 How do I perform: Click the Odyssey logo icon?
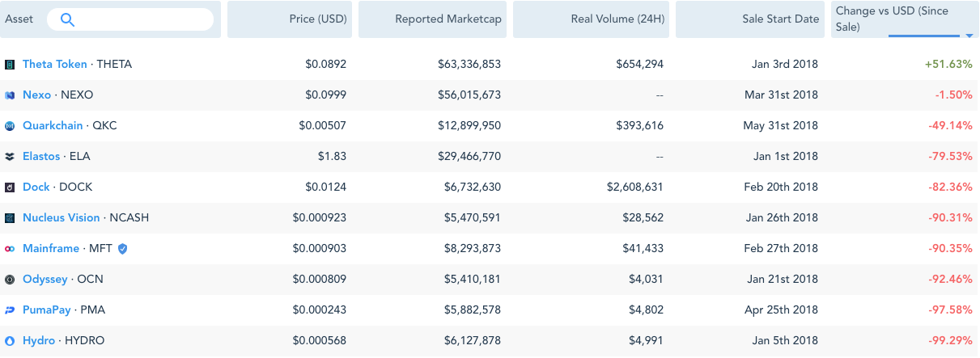[10, 280]
